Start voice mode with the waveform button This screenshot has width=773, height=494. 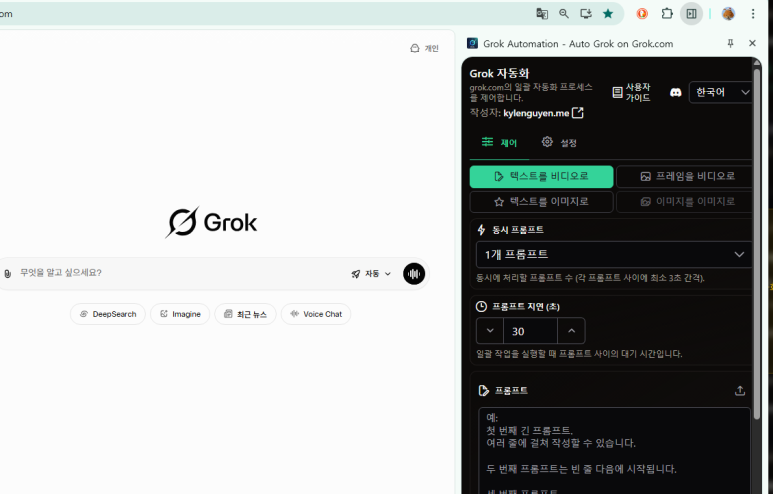point(414,274)
